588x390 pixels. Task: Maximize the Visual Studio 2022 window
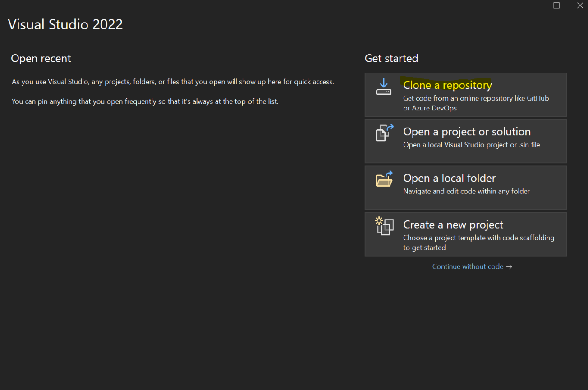tap(556, 5)
